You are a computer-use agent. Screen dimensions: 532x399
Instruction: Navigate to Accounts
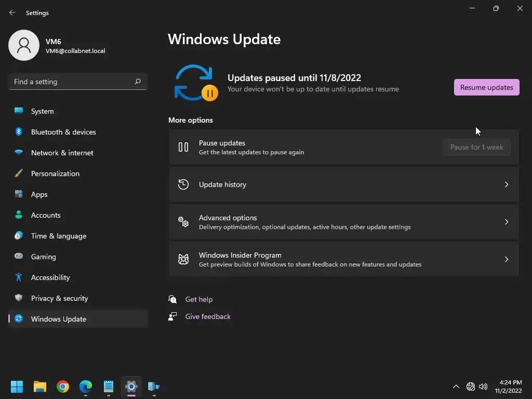pos(78,215)
